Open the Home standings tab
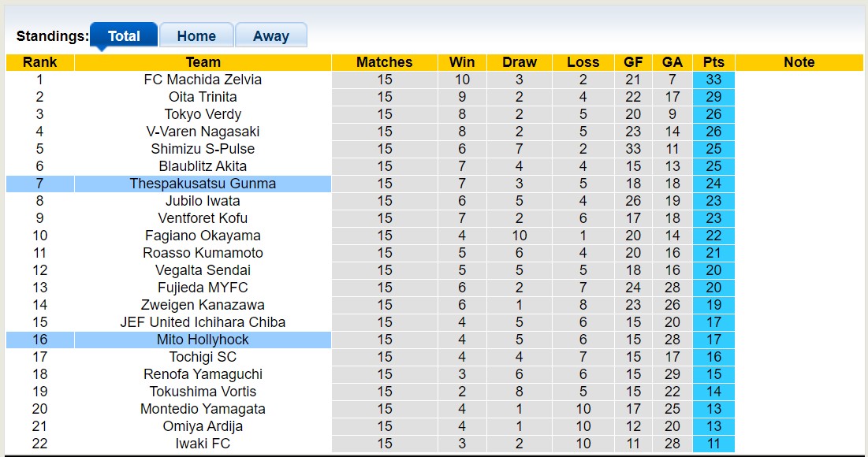This screenshot has height=457, width=868. pos(196,36)
